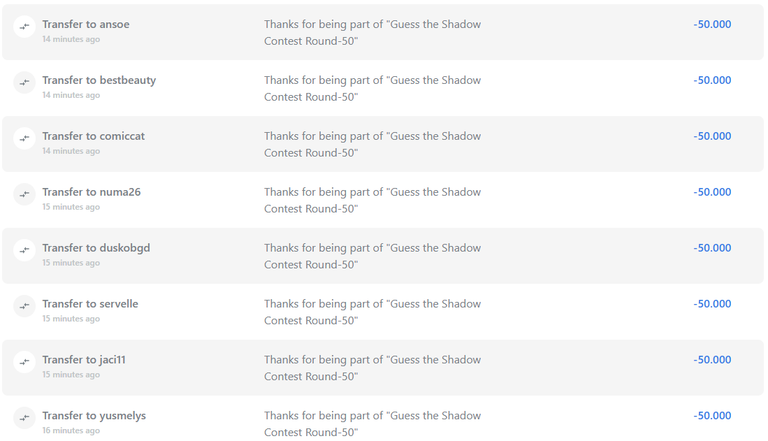This screenshot has height=441, width=768.
Task: Click transfer icon beside servelle row
Action: [x=24, y=306]
